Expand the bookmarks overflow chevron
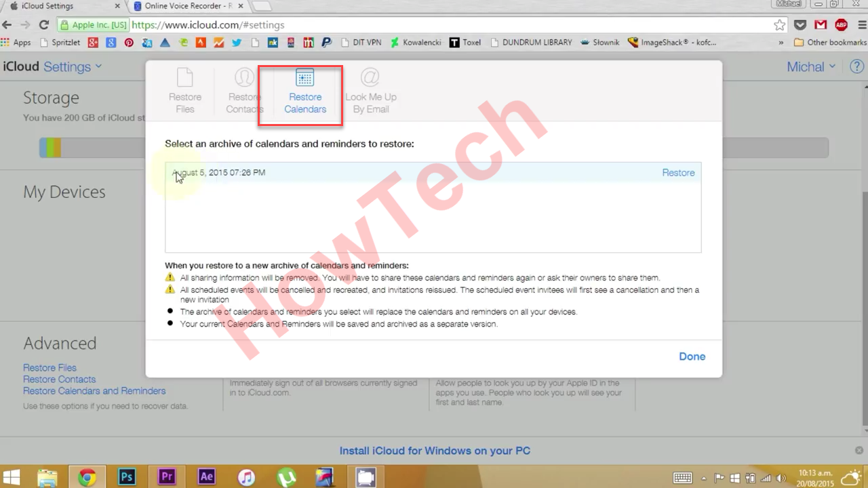Image resolution: width=868 pixels, height=488 pixels. pos(781,42)
